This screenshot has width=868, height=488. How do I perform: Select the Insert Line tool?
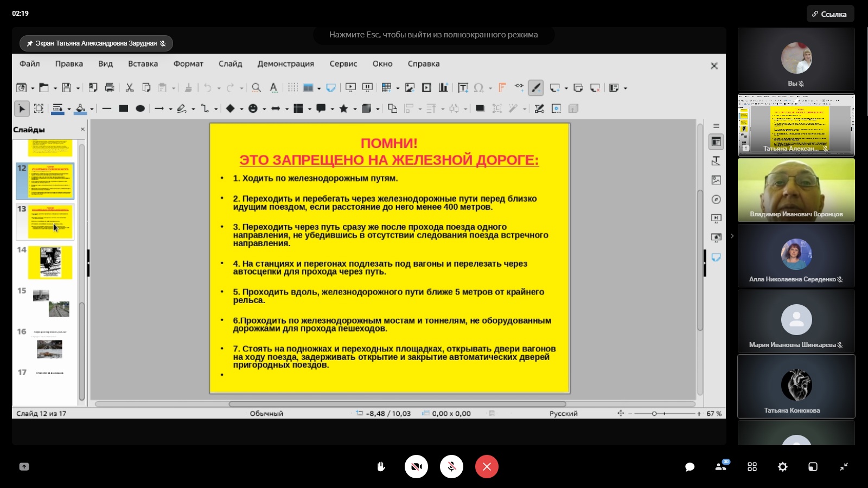(x=106, y=108)
